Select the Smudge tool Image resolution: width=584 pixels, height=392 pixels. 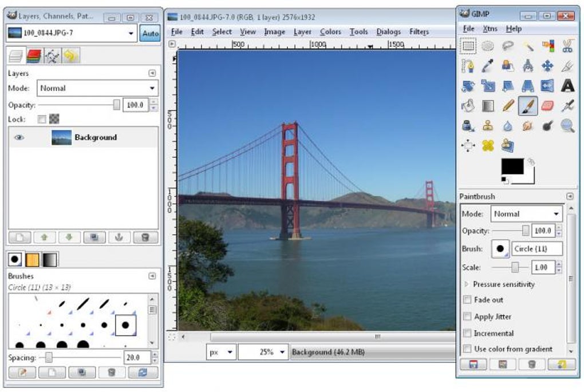tap(528, 126)
